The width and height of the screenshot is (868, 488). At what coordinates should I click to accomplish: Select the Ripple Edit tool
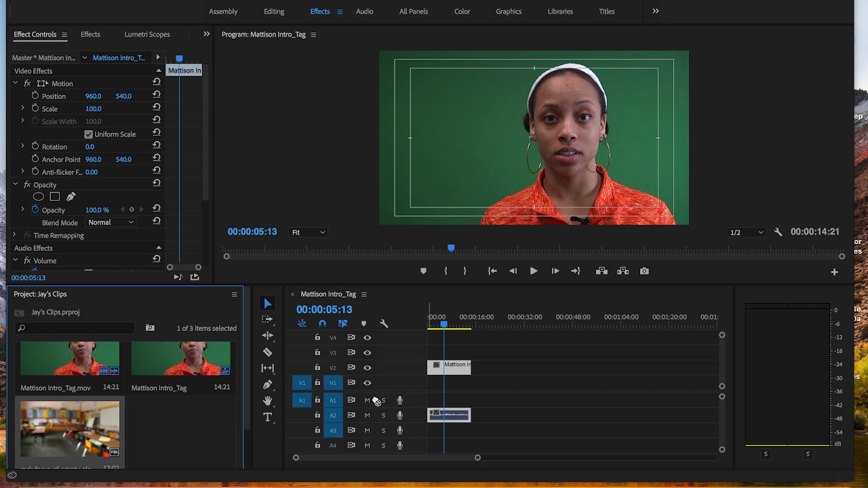click(267, 335)
